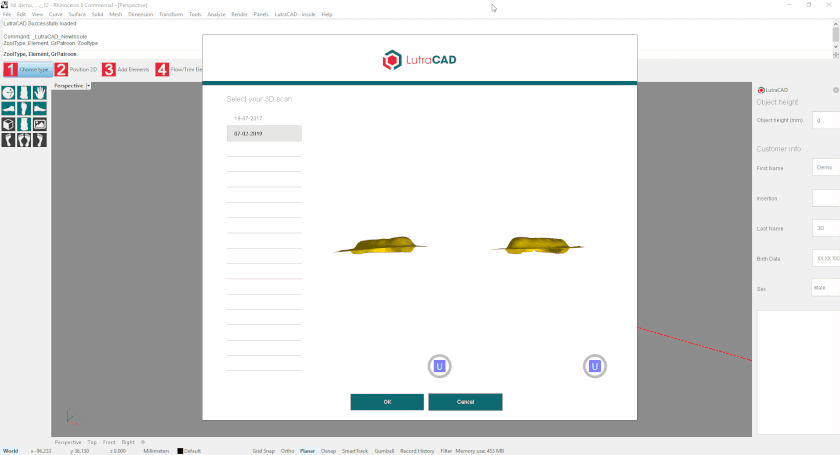Click the Memory use readout in status bar

click(x=479, y=451)
